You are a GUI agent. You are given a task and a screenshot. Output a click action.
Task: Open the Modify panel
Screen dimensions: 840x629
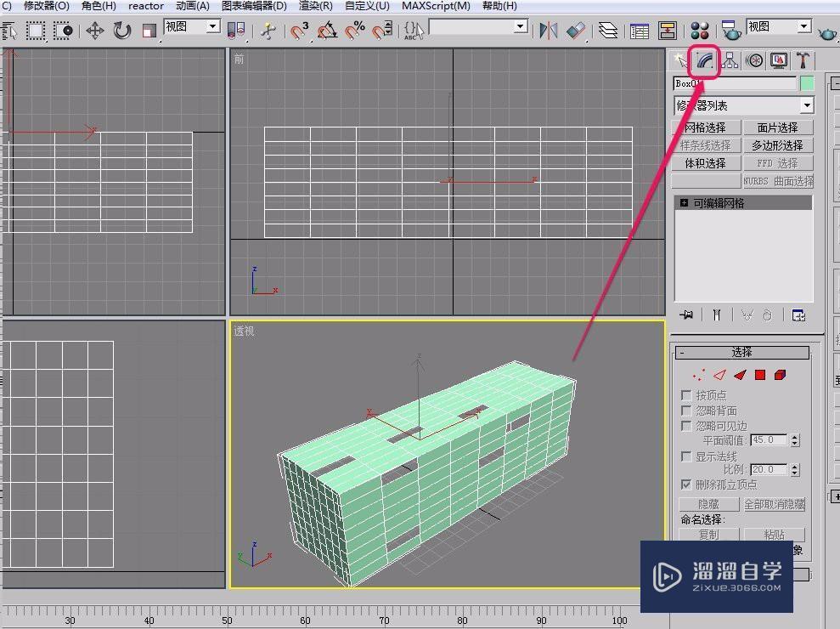(704, 60)
